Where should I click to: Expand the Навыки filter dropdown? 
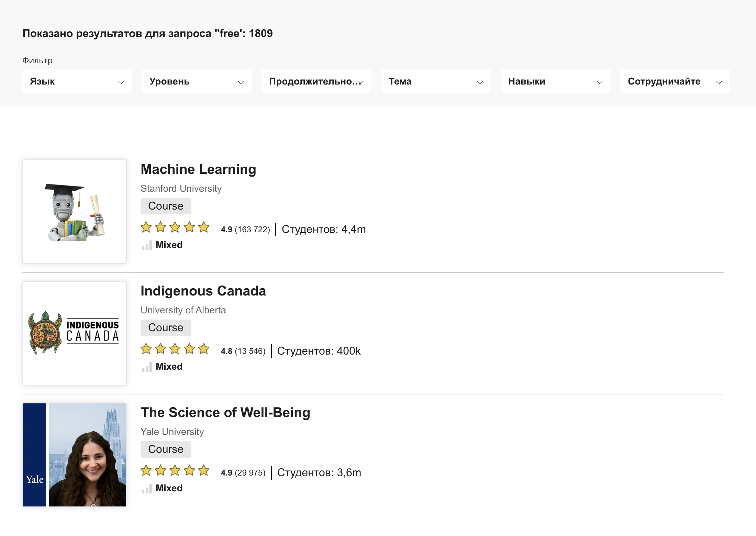[x=556, y=81]
